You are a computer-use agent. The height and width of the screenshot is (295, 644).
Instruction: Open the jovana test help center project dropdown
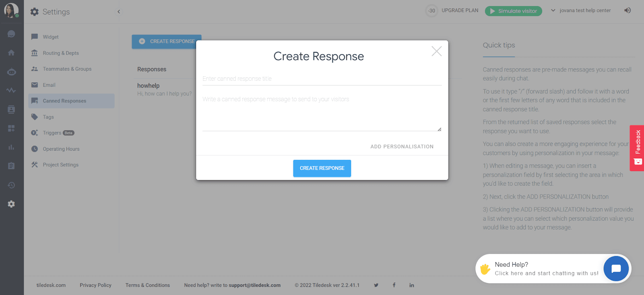pyautogui.click(x=581, y=10)
